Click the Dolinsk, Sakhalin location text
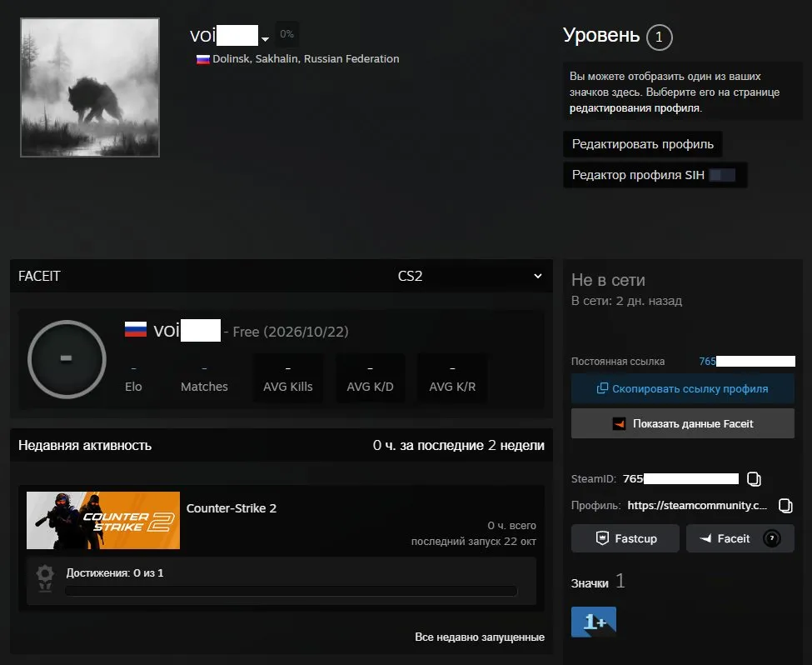 pos(306,59)
